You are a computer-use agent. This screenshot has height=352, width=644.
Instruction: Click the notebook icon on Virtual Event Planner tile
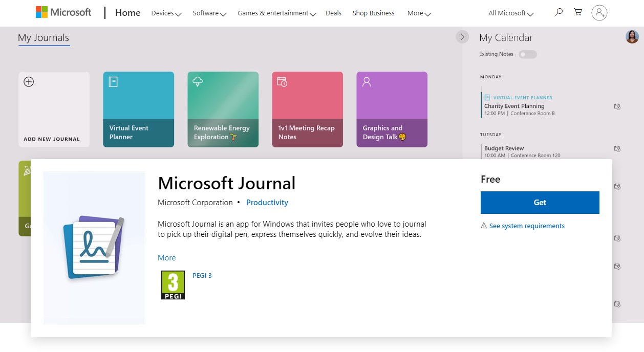pos(113,81)
